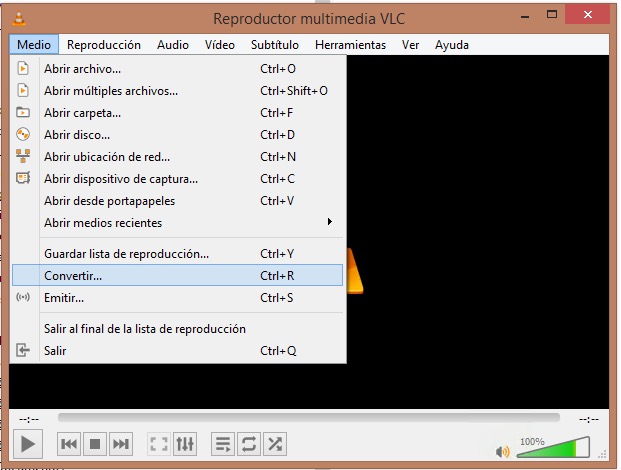Open extended settings equalizer icon

(x=185, y=444)
